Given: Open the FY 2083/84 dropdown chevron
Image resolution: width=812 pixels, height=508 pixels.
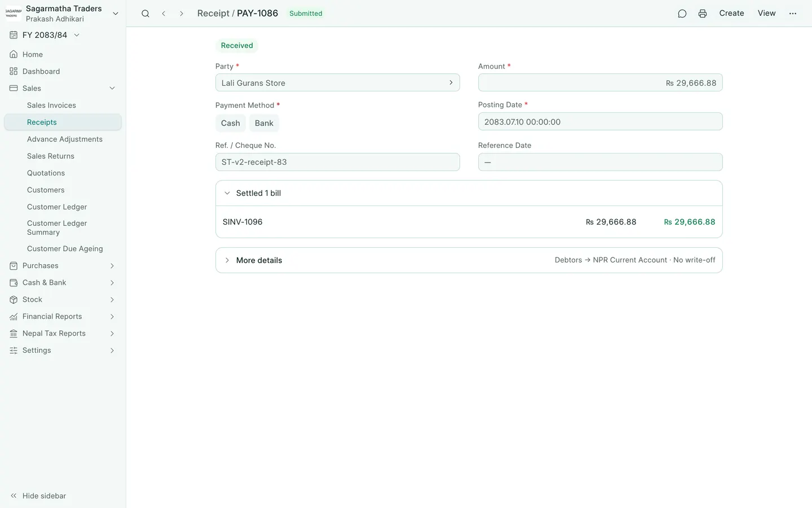Looking at the screenshot, I should tap(77, 35).
